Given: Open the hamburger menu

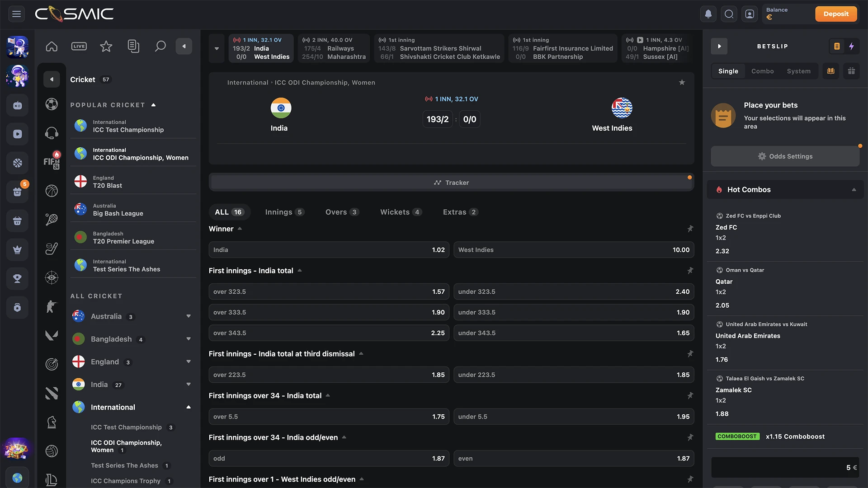Looking at the screenshot, I should tap(17, 14).
